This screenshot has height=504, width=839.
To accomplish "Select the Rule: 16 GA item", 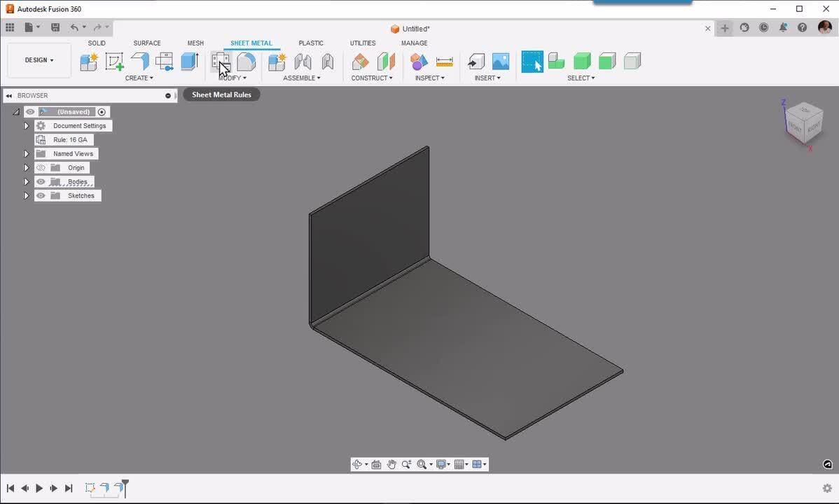I will tap(64, 139).
